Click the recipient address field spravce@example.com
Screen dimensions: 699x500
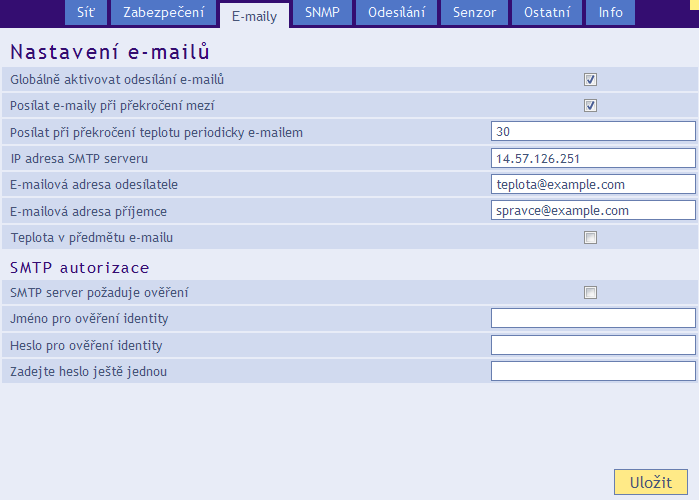click(x=593, y=210)
